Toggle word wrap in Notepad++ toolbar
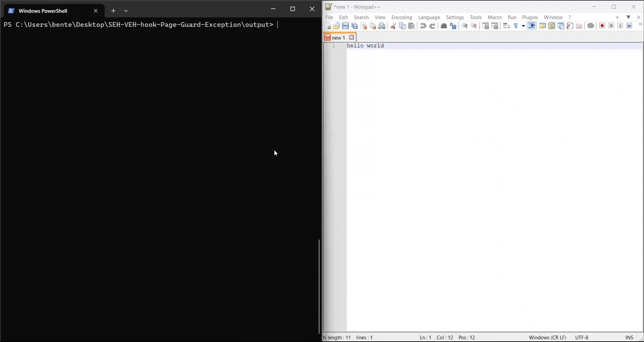Image resolution: width=644 pixels, height=342 pixels. 506,26
